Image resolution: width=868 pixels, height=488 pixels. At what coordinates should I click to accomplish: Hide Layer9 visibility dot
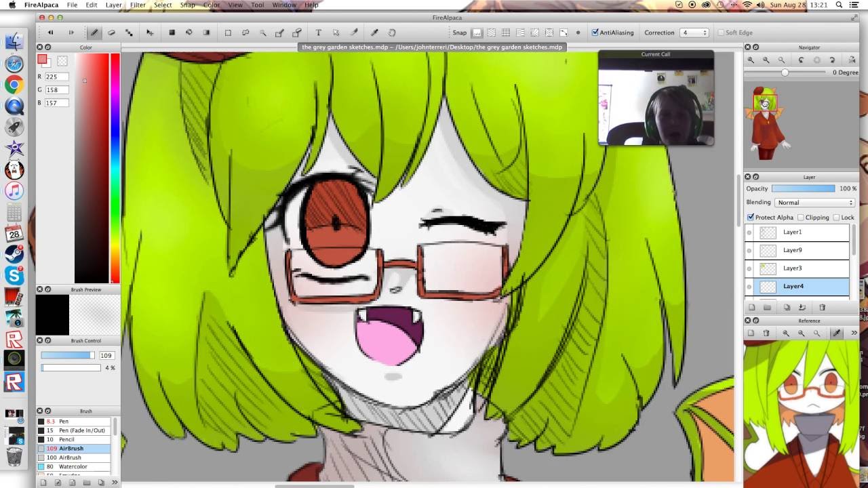tap(749, 251)
